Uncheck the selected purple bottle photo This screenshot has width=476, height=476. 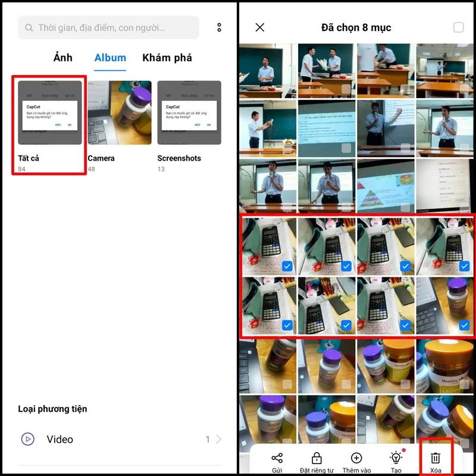coord(465,325)
